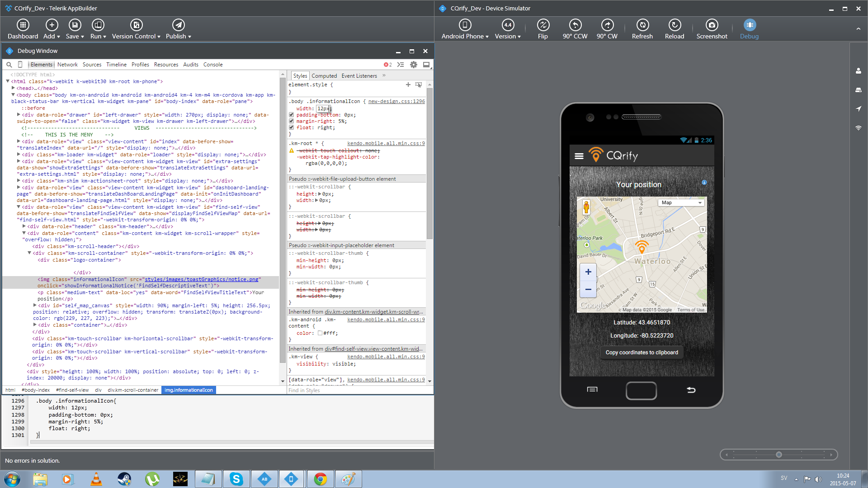The image size is (868, 488).
Task: Uncheck the padding-bottom style property
Action: click(292, 115)
